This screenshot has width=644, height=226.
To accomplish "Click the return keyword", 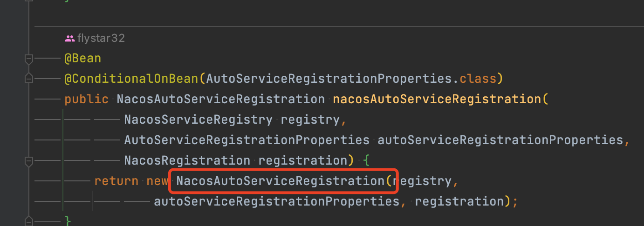I will (x=116, y=181).
